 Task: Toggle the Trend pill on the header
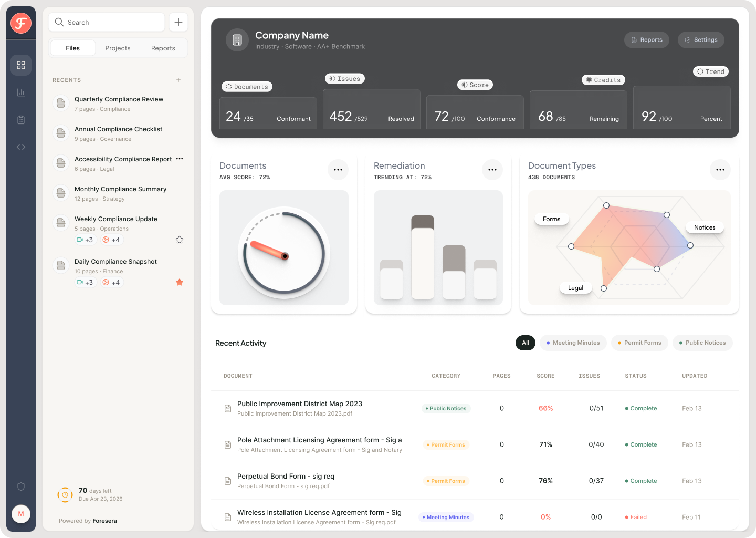pyautogui.click(x=710, y=71)
